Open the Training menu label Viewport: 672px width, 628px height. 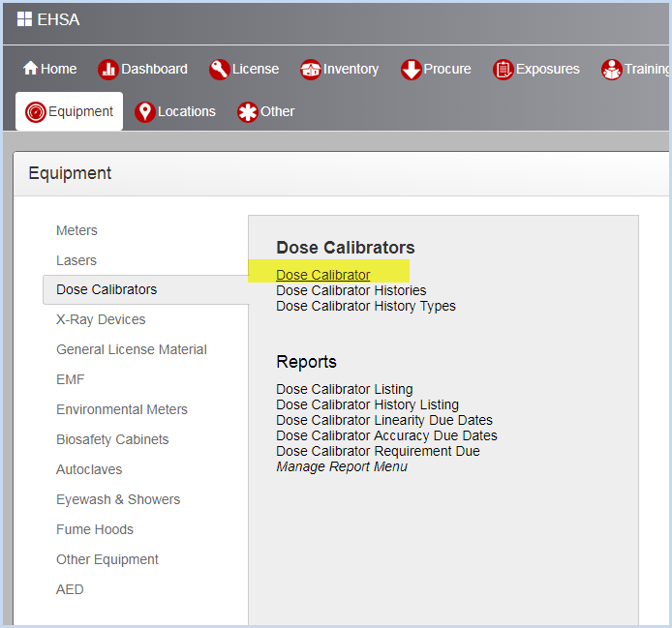tap(647, 69)
